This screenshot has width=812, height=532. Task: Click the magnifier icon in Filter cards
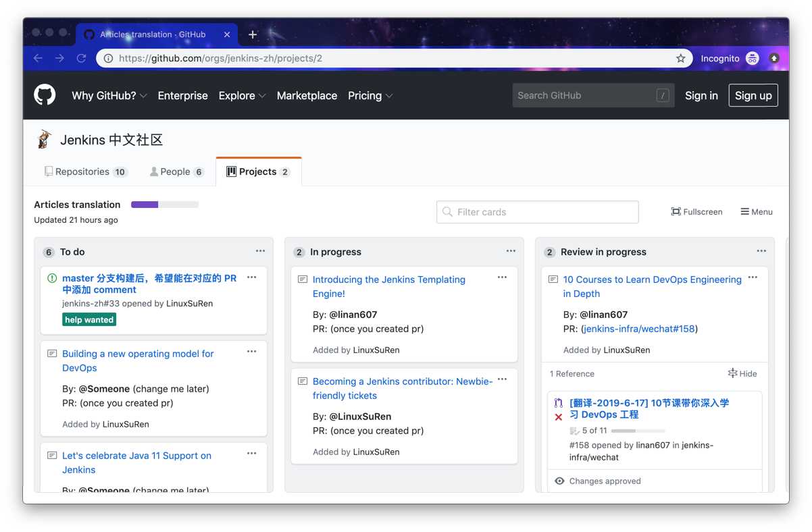[447, 212]
